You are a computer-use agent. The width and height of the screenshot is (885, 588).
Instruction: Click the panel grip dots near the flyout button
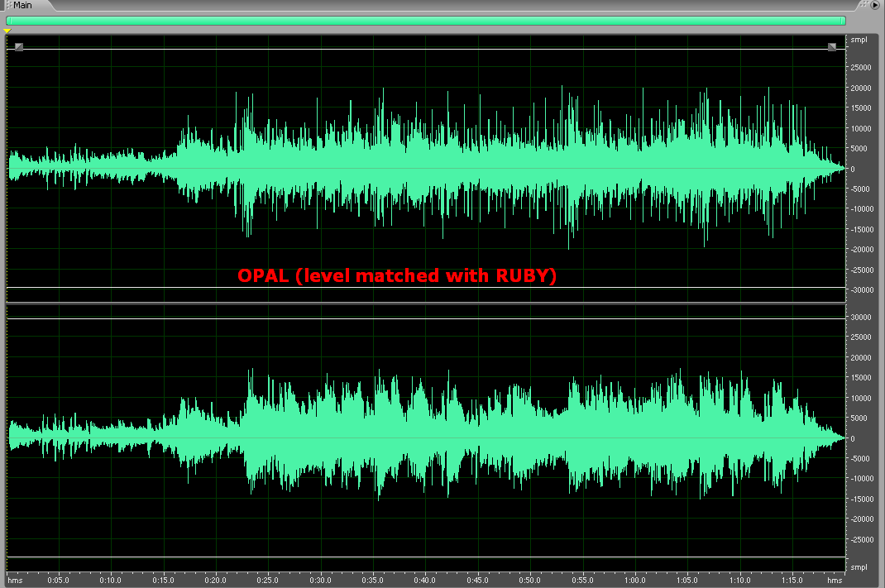(863, 4)
